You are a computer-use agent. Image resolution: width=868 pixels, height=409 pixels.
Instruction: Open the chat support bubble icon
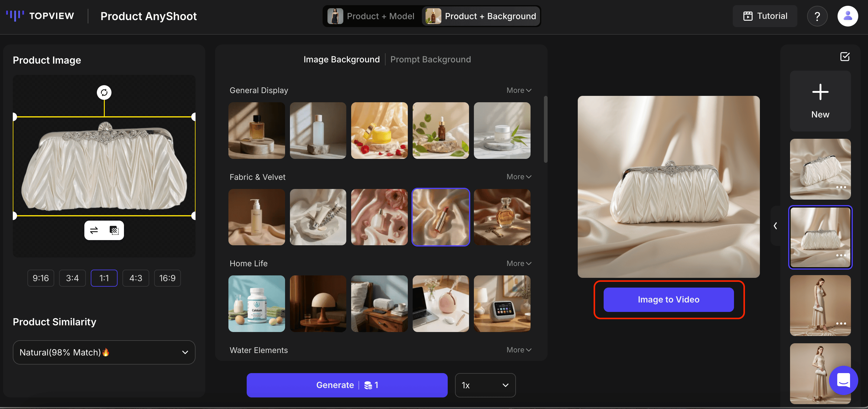point(843,380)
